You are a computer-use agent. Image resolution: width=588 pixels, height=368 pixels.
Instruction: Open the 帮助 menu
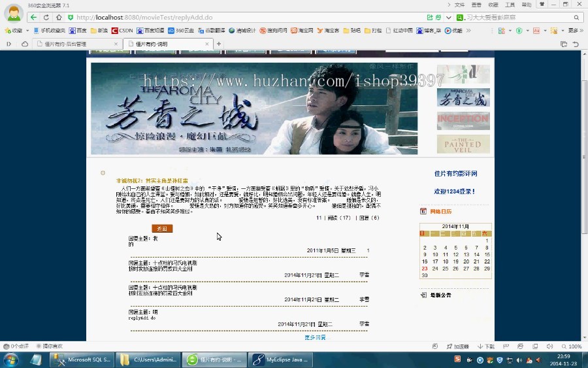(x=527, y=5)
